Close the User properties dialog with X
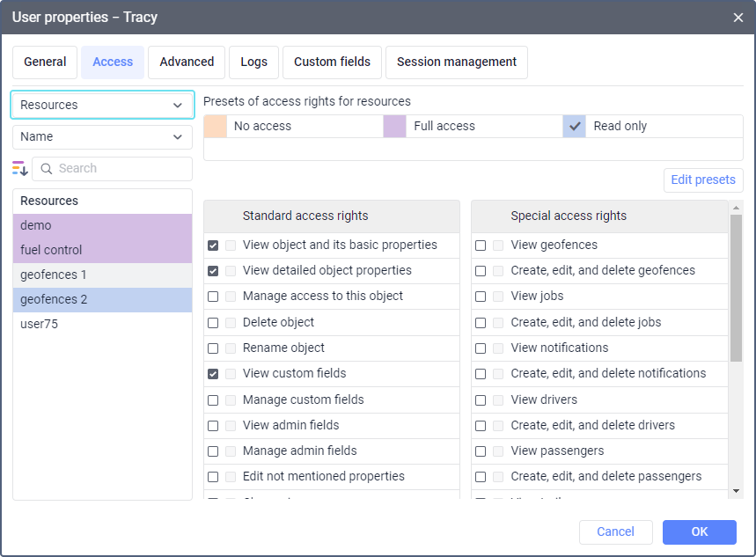Screen dimensions: 756x557 click(738, 17)
